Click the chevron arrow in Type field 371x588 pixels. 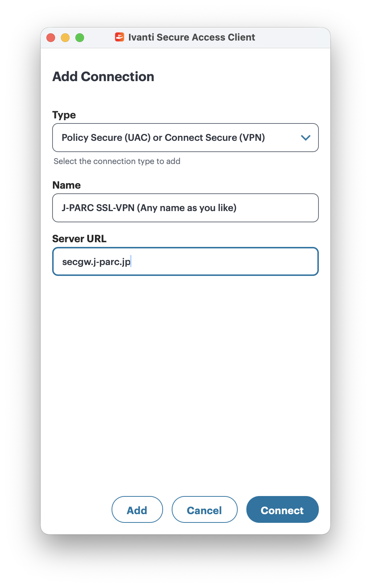(x=306, y=138)
